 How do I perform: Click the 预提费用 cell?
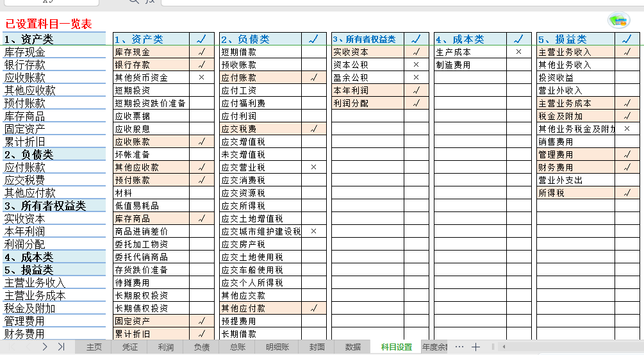pos(260,321)
